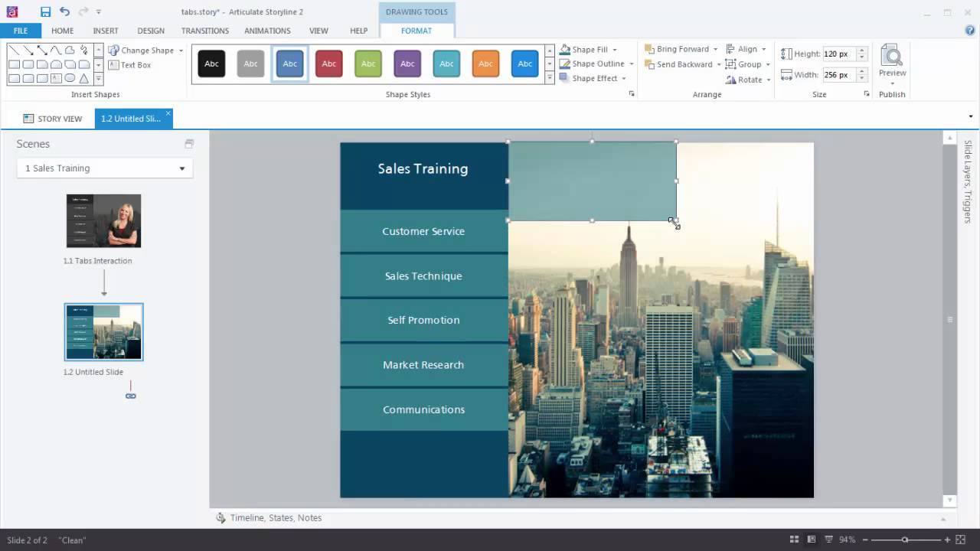Switch to the Animations ribbon tab
Viewport: 980px width, 551px height.
pyautogui.click(x=267, y=31)
